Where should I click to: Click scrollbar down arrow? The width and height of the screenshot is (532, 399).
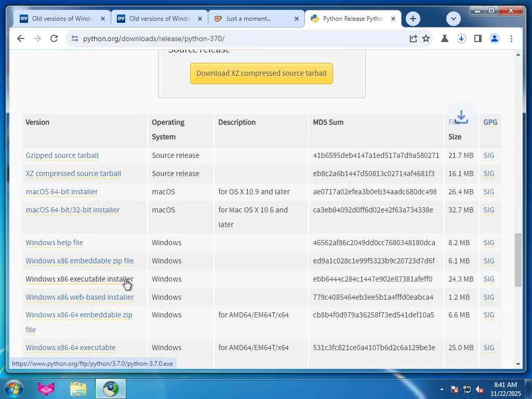click(518, 364)
